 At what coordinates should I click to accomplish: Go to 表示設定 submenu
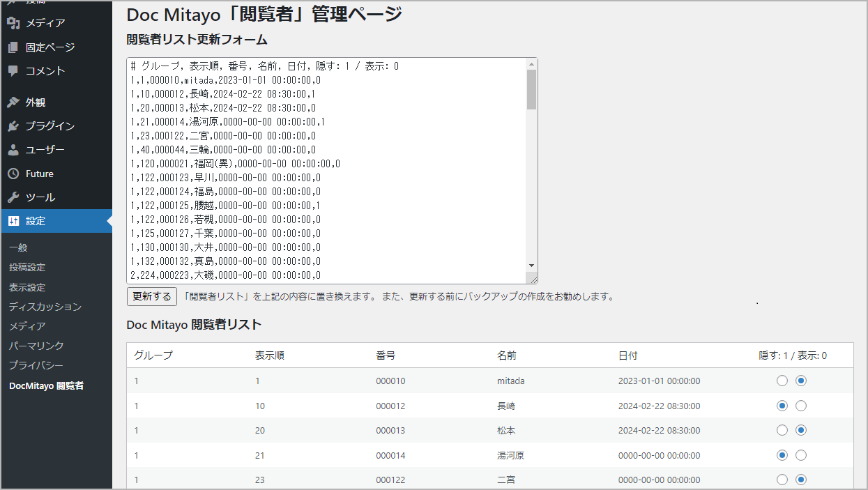pos(27,287)
